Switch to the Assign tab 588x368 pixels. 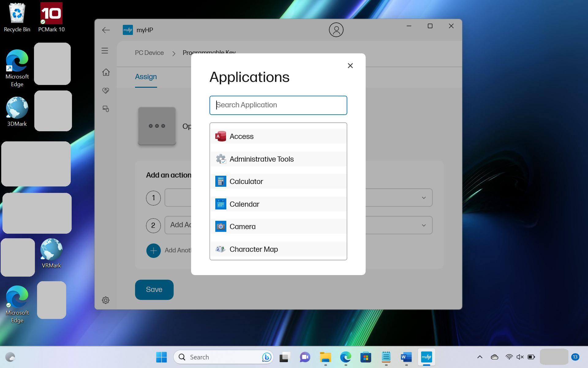click(146, 77)
